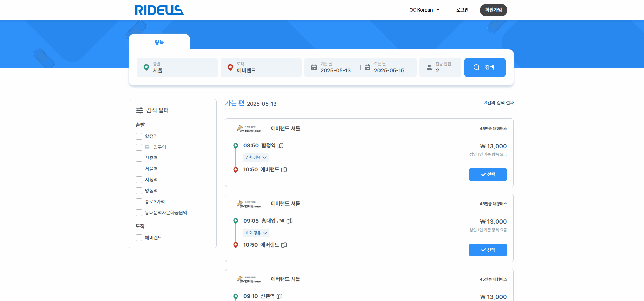Open the map icon next to 09:05 홍대입구역
Image resolution: width=644 pixels, height=301 pixels.
290,221
